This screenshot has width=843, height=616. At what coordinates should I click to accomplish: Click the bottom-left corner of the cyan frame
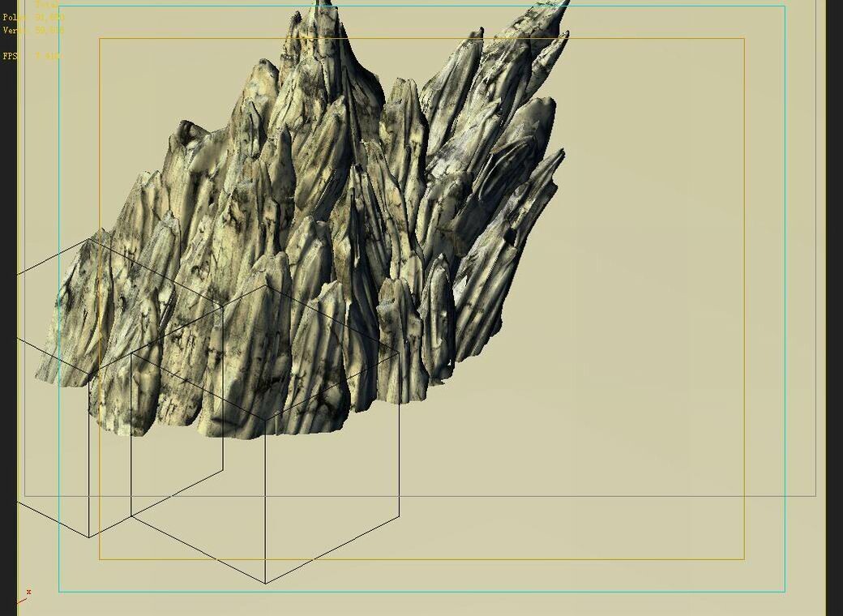click(60, 592)
